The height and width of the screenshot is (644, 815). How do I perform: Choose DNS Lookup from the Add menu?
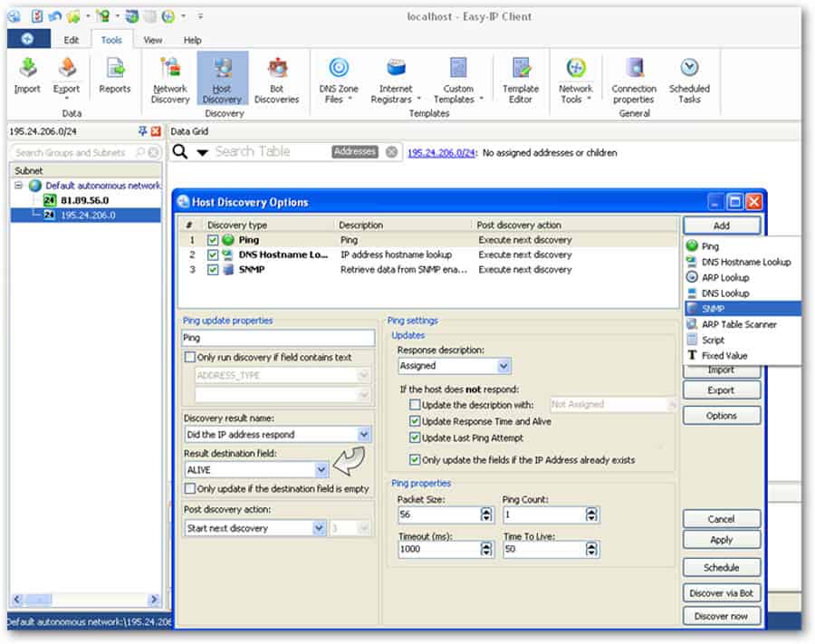pyautogui.click(x=742, y=293)
